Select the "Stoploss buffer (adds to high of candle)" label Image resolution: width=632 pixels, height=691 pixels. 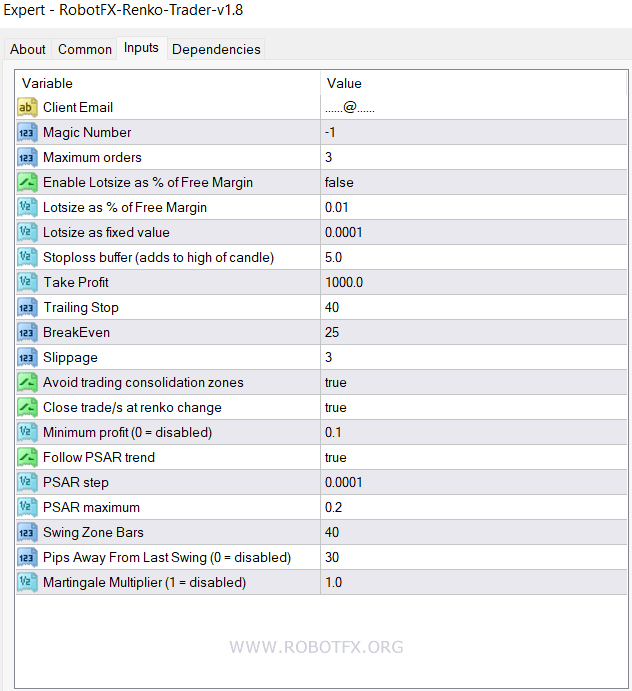point(158,257)
